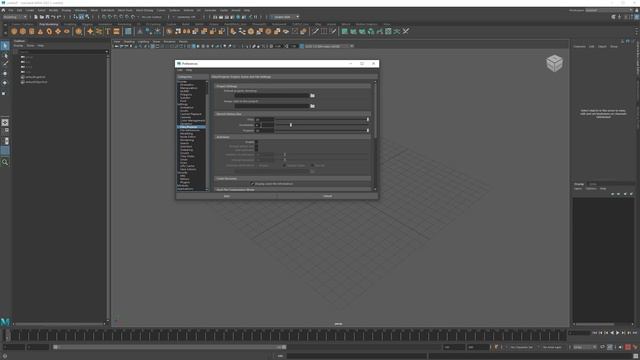Screen dimensions: 640x360
Task: Click the Play forwards button
Action: tap(618, 333)
